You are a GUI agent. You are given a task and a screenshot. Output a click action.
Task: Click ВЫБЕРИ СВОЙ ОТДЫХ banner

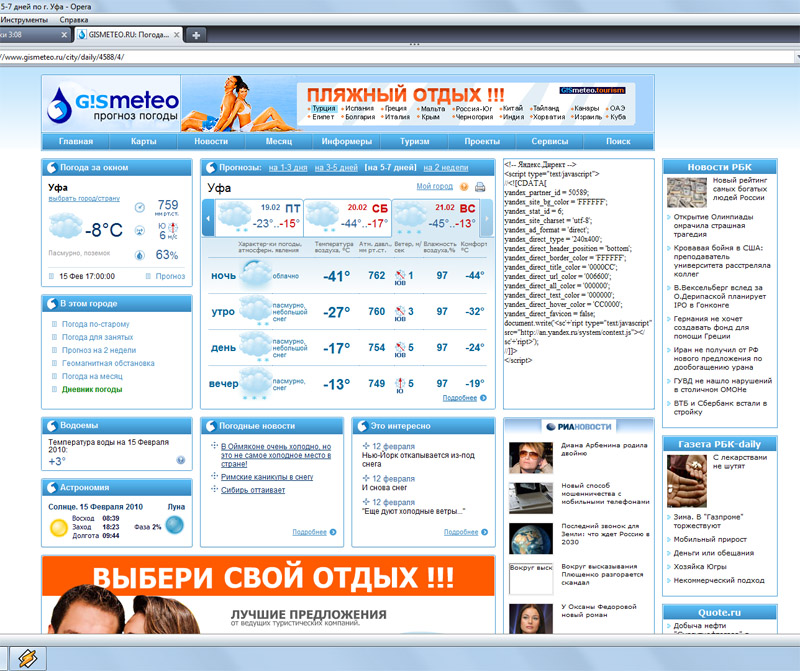coord(268,594)
